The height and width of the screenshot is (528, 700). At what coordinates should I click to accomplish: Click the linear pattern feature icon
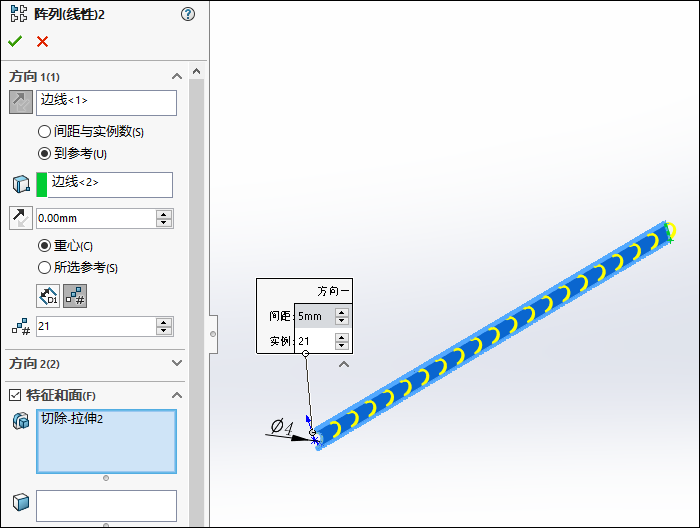[19, 14]
